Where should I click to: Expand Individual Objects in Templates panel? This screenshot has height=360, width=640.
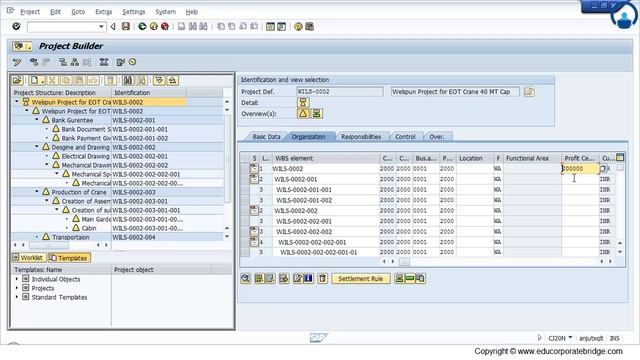17,279
